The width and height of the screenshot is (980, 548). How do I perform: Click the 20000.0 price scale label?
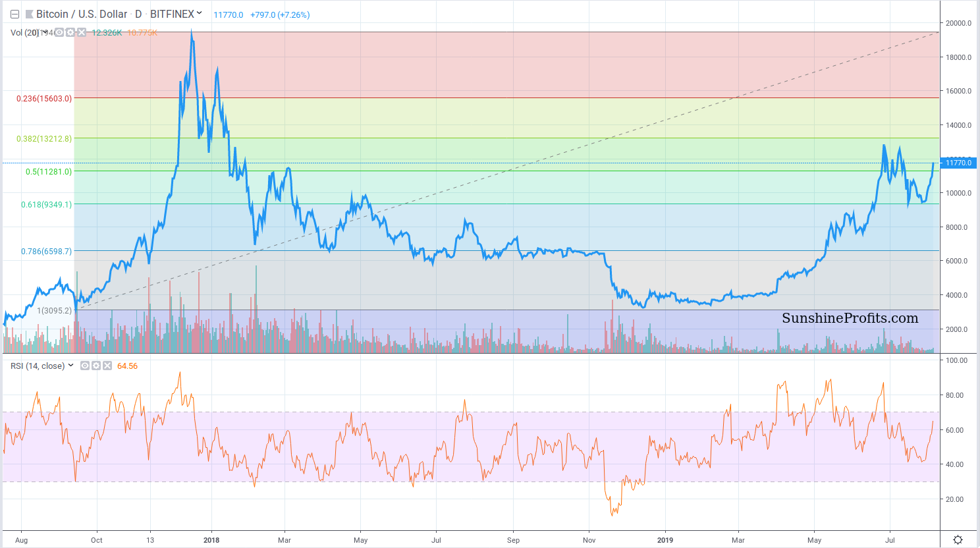click(958, 23)
